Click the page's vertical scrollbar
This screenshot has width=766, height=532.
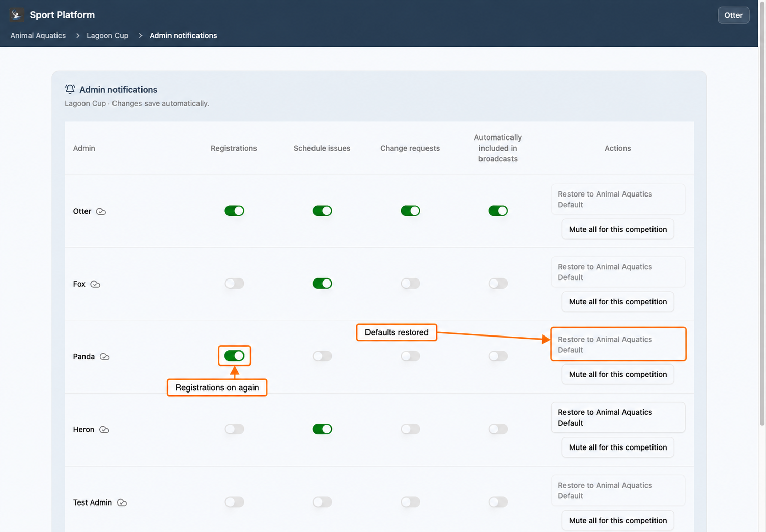pos(762,214)
